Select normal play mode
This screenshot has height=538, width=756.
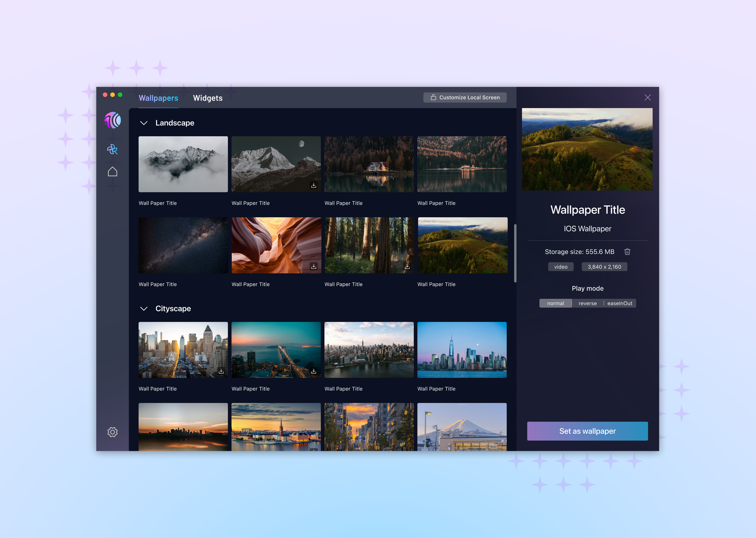click(x=555, y=303)
